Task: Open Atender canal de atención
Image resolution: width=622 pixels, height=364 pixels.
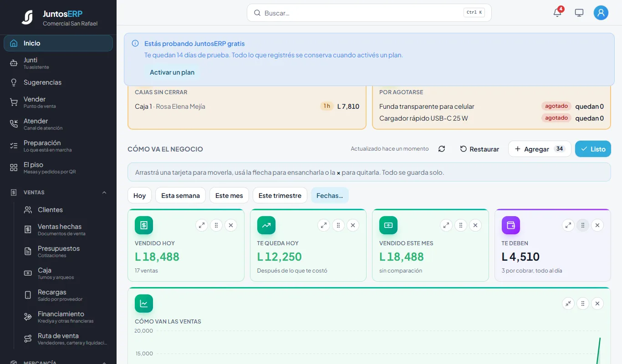Action: point(58,124)
